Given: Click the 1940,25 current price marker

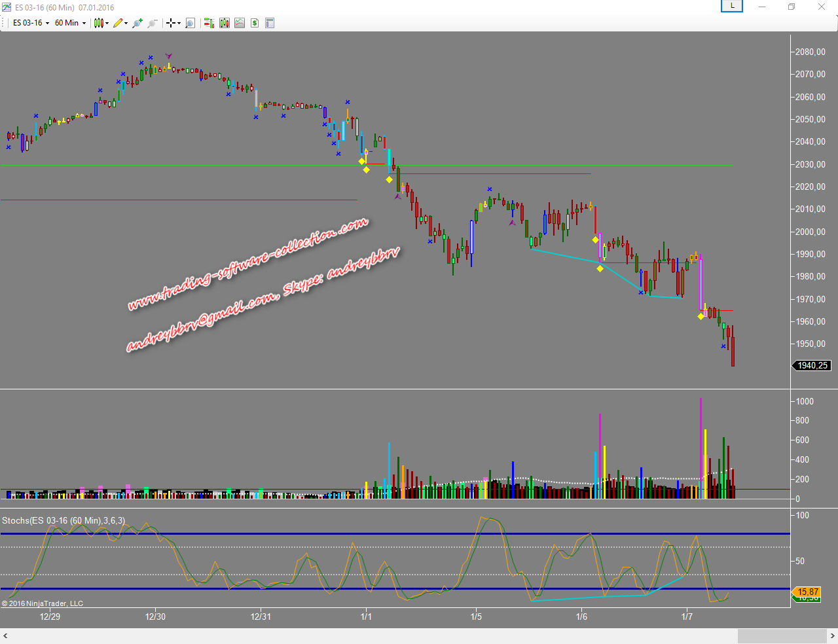Looking at the screenshot, I should click(812, 366).
